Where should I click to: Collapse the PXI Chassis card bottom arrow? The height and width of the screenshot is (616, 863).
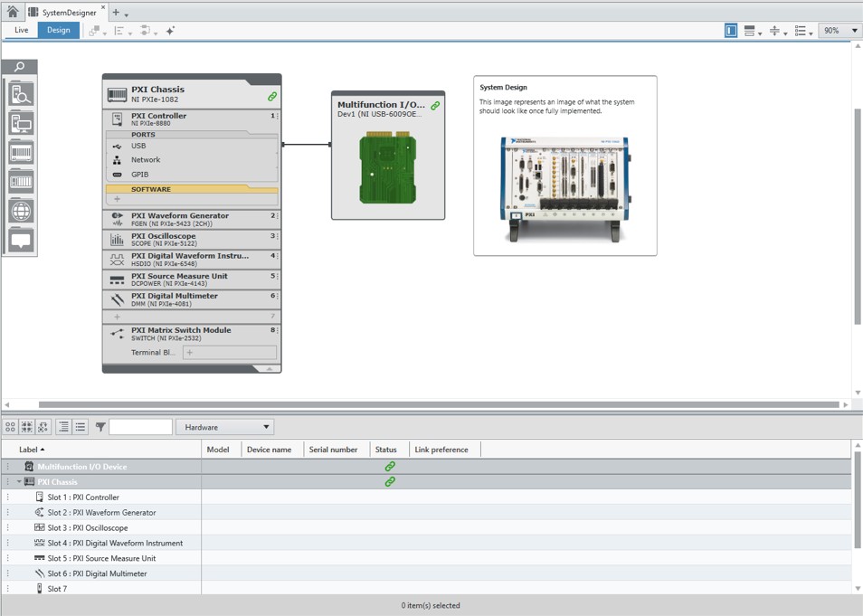[x=270, y=369]
